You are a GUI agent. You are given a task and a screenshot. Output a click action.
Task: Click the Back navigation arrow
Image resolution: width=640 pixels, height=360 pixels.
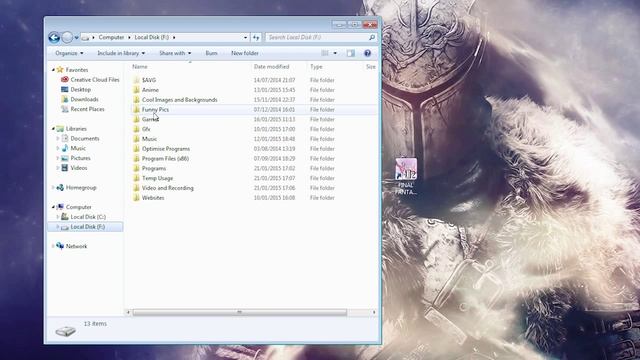(x=54, y=38)
